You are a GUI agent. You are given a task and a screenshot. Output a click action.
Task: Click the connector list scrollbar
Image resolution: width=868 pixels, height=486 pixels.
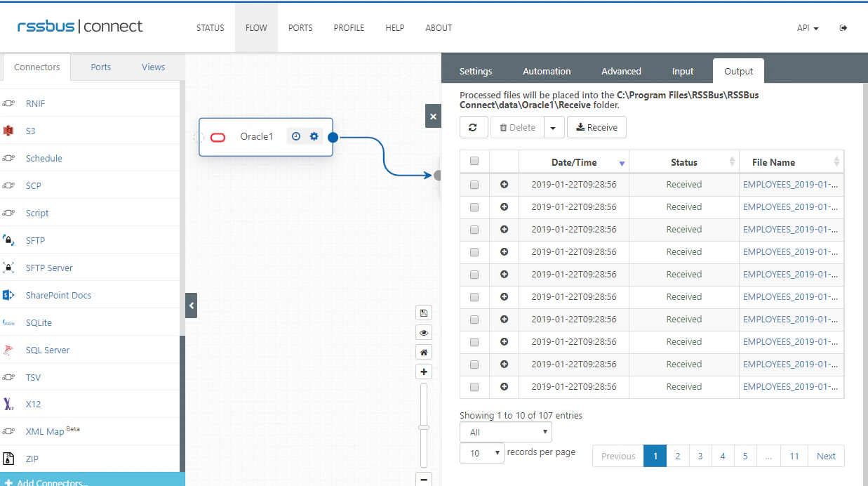[x=182, y=404]
